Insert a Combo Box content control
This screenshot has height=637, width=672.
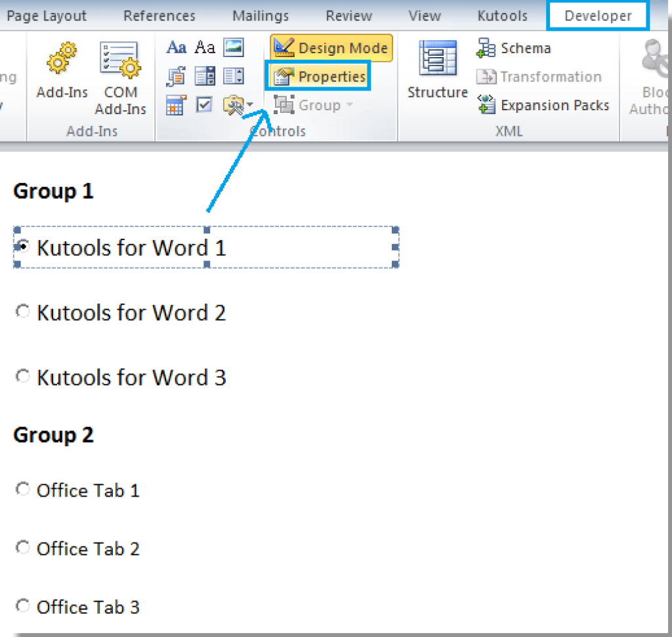point(205,75)
